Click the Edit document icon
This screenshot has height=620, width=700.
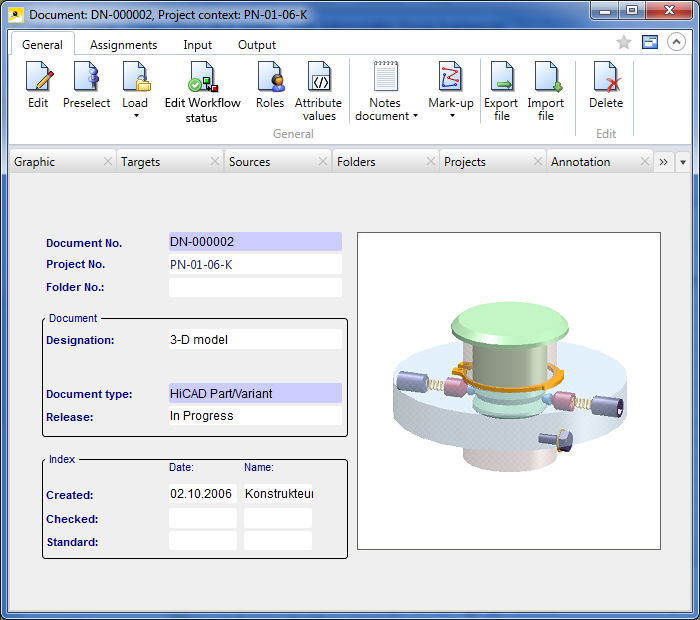point(38,78)
